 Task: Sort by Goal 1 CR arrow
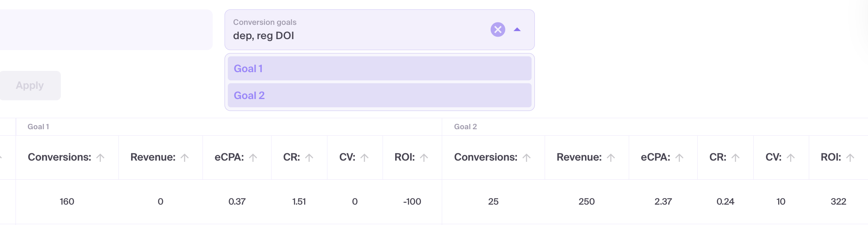point(309,158)
